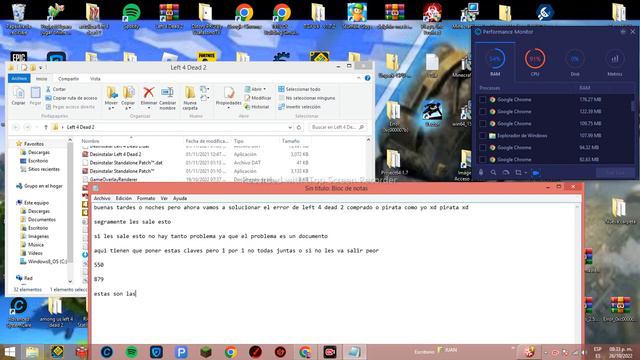Viewport: 640px width, 360px height.
Task: Open Formato menu in Notepad
Action: (146, 198)
